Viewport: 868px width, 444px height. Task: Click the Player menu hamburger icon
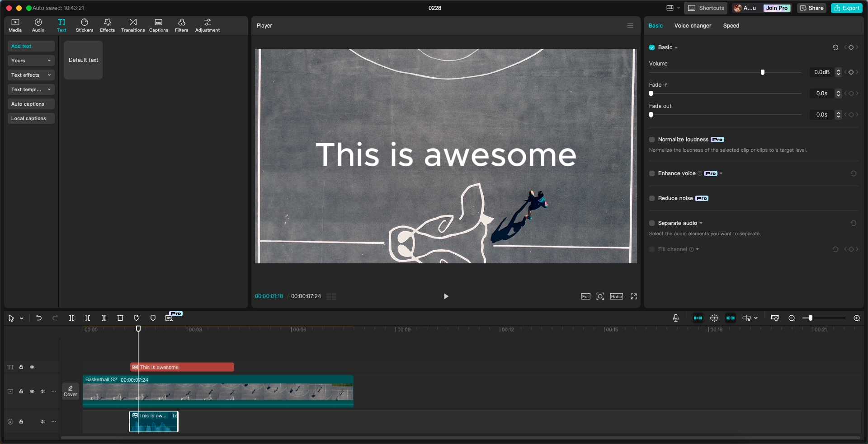(x=630, y=26)
